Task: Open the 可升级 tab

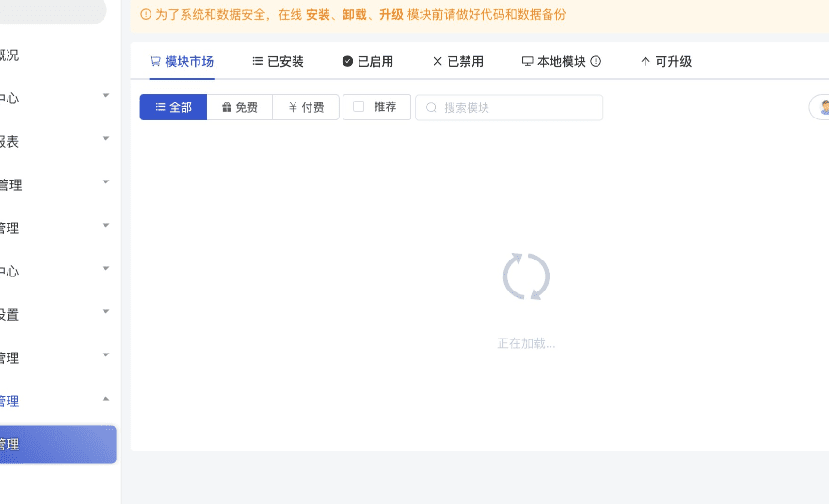Action: pyautogui.click(x=666, y=61)
